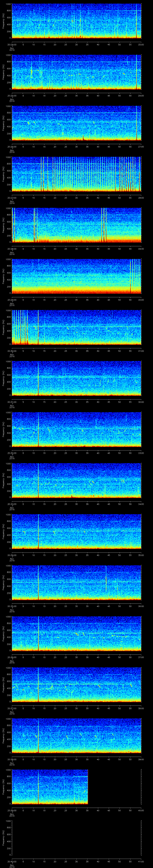Image resolution: width=153 pixels, height=868 pixels.
Task: Click the '20:39:00' start time label
Action: point(12,810)
